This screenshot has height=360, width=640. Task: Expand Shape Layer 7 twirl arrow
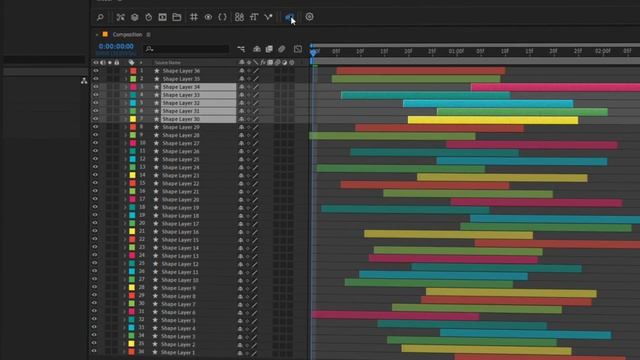coord(125,304)
